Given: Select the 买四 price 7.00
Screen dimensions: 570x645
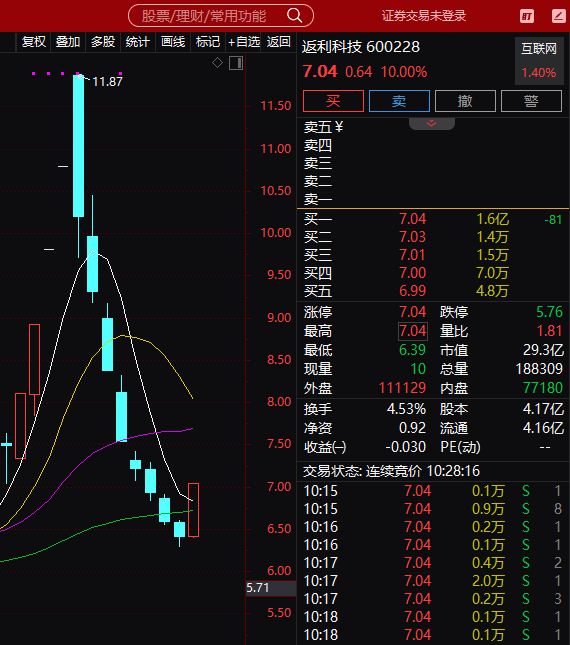Looking at the screenshot, I should tap(412, 273).
